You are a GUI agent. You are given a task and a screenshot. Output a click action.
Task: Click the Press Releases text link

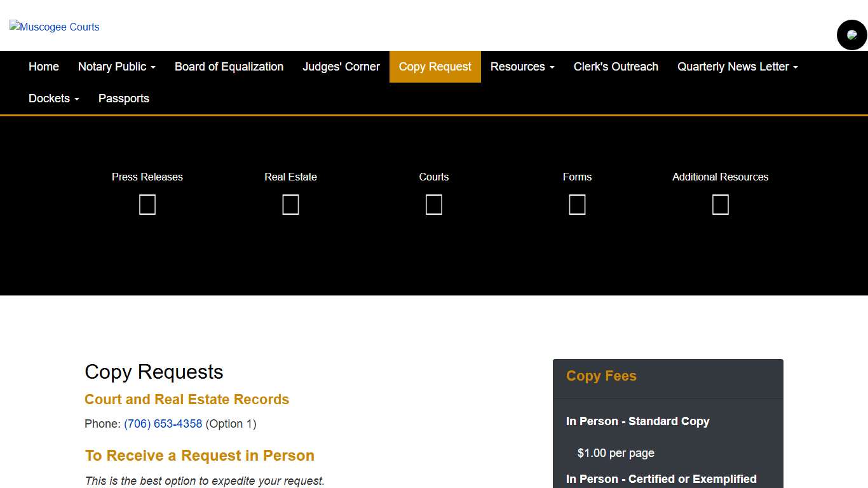pyautogui.click(x=147, y=177)
